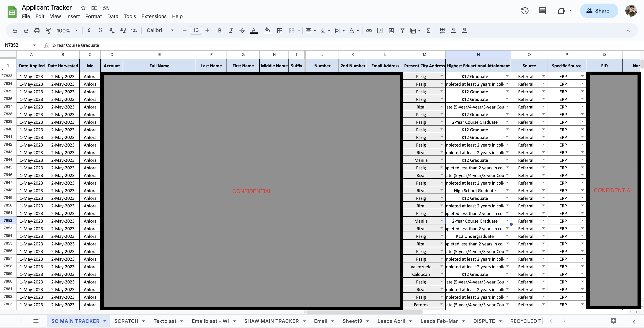
Task: Open the Extensions menu
Action: [x=154, y=16]
